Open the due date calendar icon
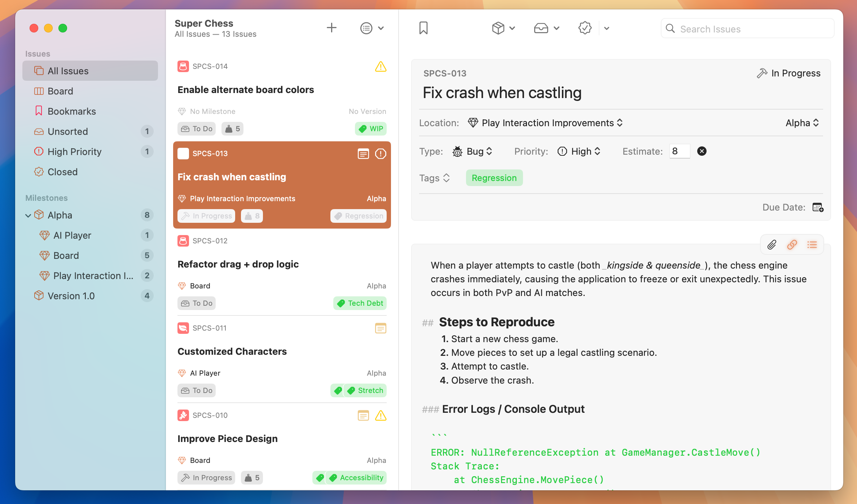This screenshot has width=857, height=504. [x=817, y=207]
